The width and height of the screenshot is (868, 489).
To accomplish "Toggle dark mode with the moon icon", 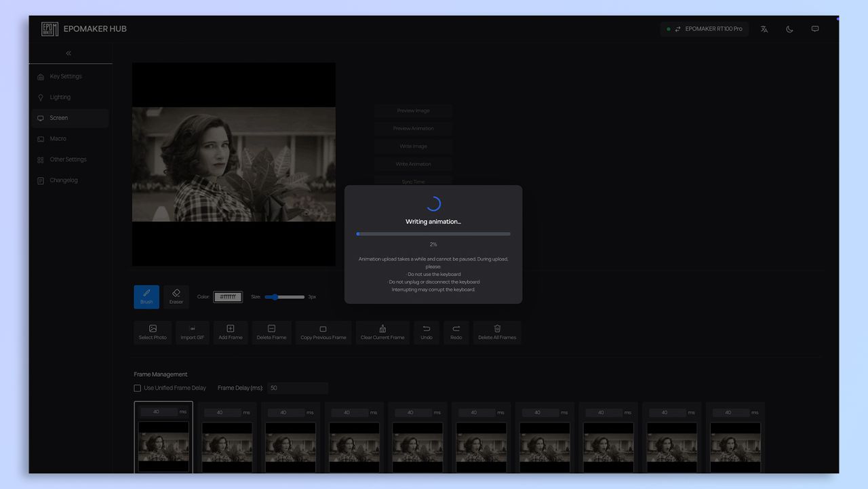I will 789,29.
